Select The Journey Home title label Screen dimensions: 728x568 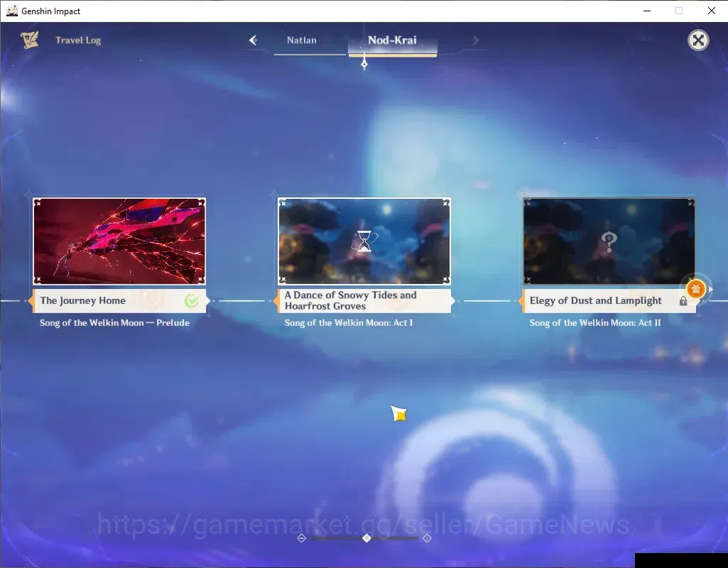pos(82,300)
